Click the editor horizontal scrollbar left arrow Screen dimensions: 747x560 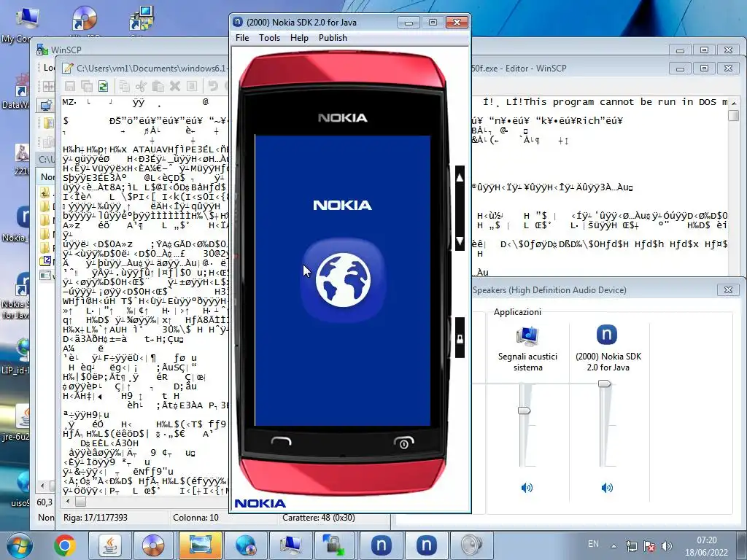[68, 501]
